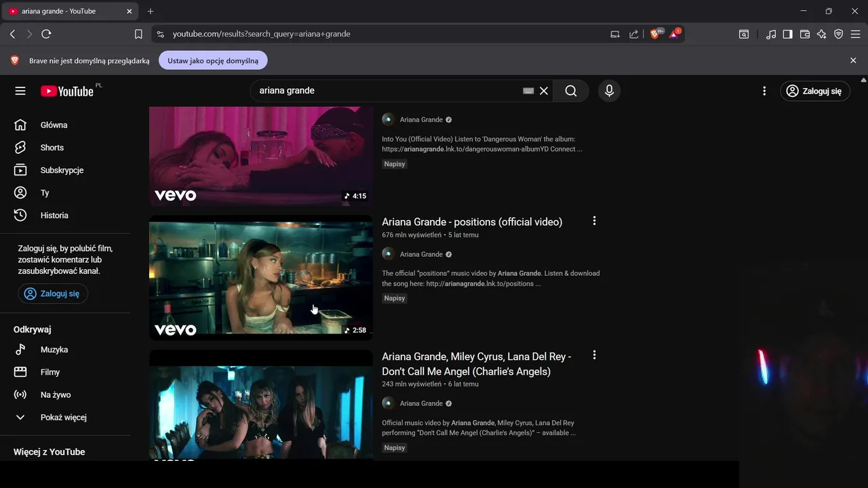Close the ariana grande YouTube tab
This screenshot has width=868, height=488.
click(x=130, y=12)
